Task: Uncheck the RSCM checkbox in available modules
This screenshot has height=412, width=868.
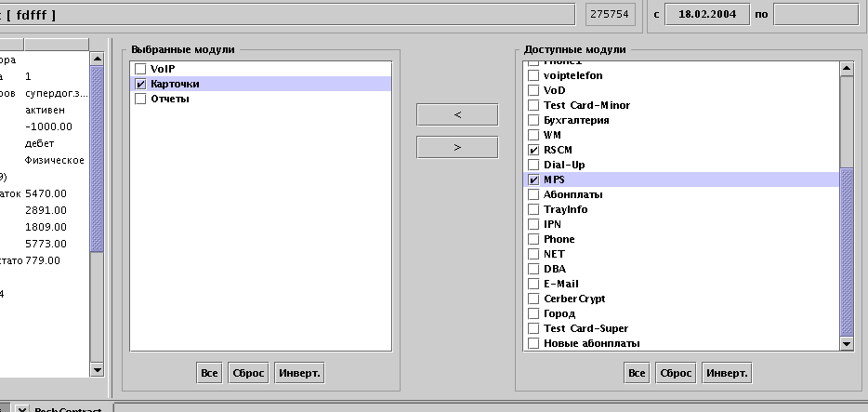Action: click(x=533, y=150)
